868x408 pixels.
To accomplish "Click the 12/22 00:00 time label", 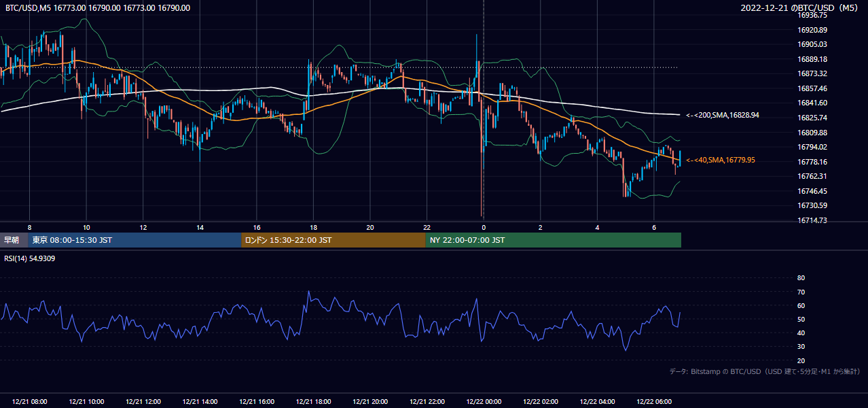I will [x=484, y=402].
